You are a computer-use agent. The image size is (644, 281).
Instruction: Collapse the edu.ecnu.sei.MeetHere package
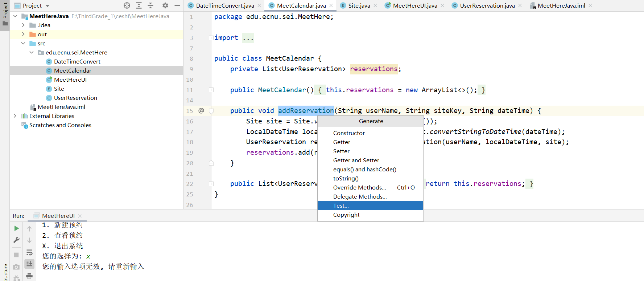[x=32, y=52]
